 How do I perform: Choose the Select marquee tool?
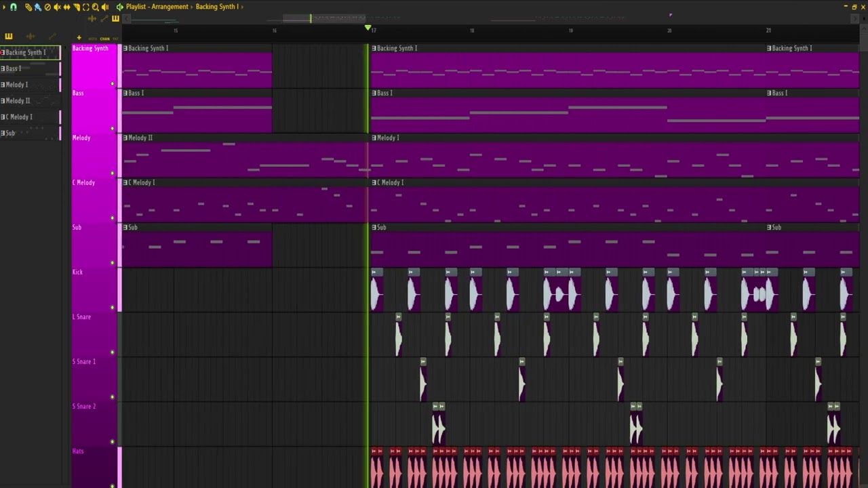85,7
